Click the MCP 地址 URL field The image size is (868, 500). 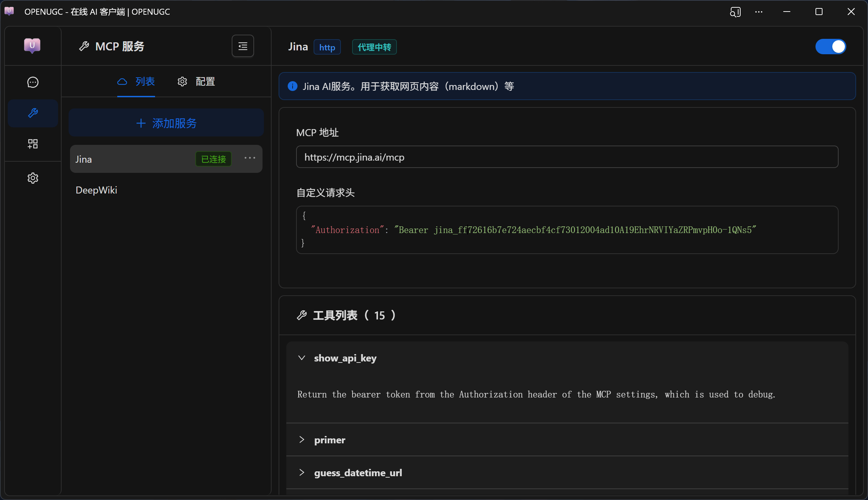[567, 157]
